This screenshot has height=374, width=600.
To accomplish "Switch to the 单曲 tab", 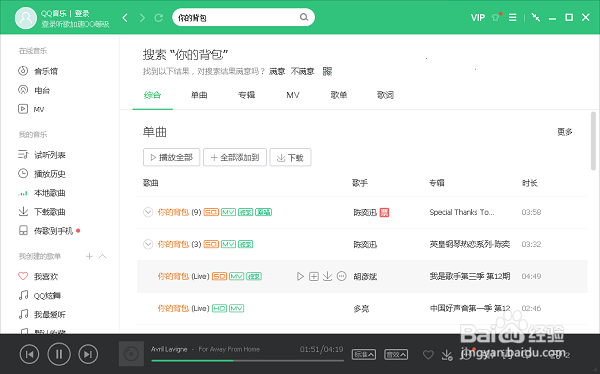I will pyautogui.click(x=199, y=95).
